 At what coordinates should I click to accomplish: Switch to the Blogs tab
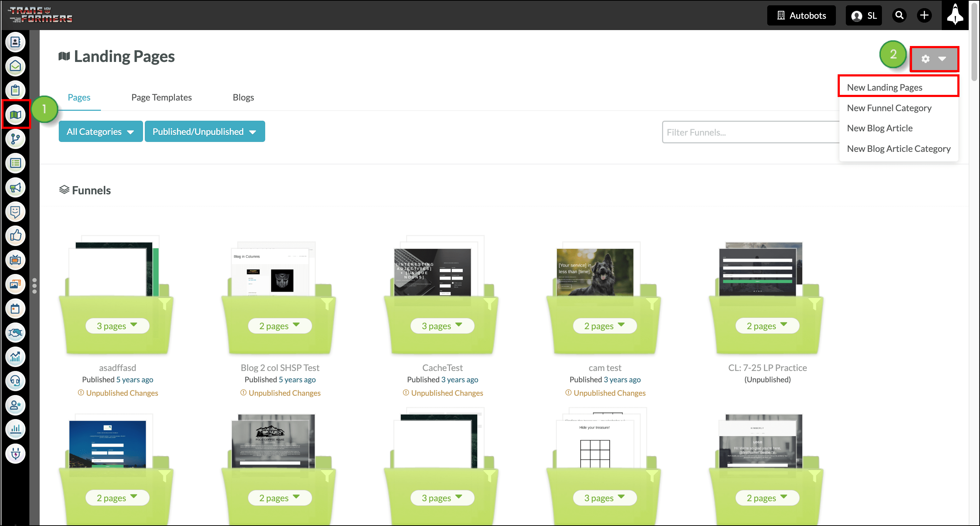243,97
